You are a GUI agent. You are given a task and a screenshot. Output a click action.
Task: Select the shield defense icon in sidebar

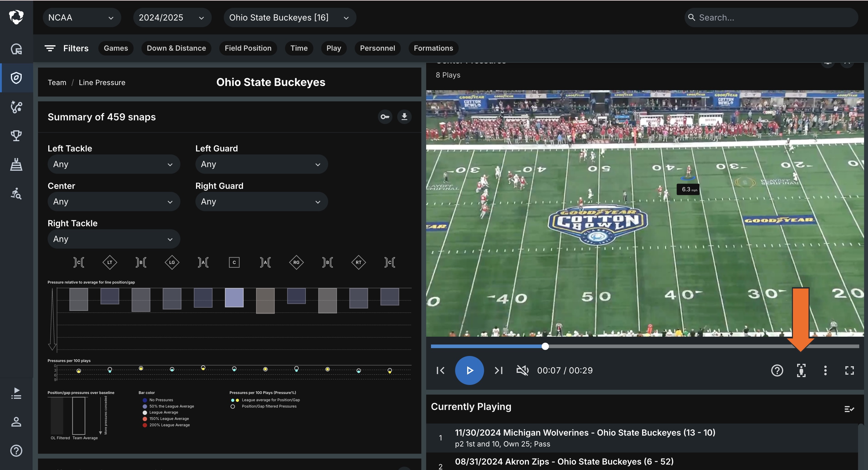pos(16,78)
